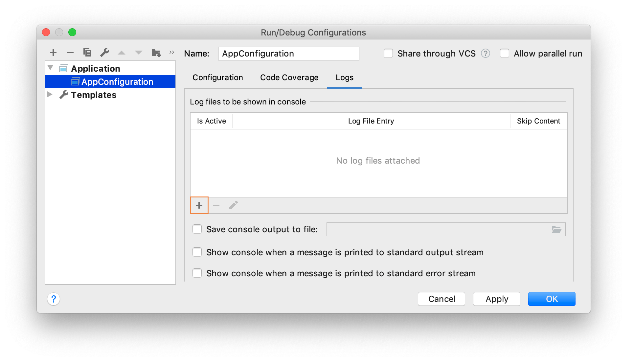Screen dimensions: 634x364
Task: Open help via question mark button
Action: tap(54, 299)
